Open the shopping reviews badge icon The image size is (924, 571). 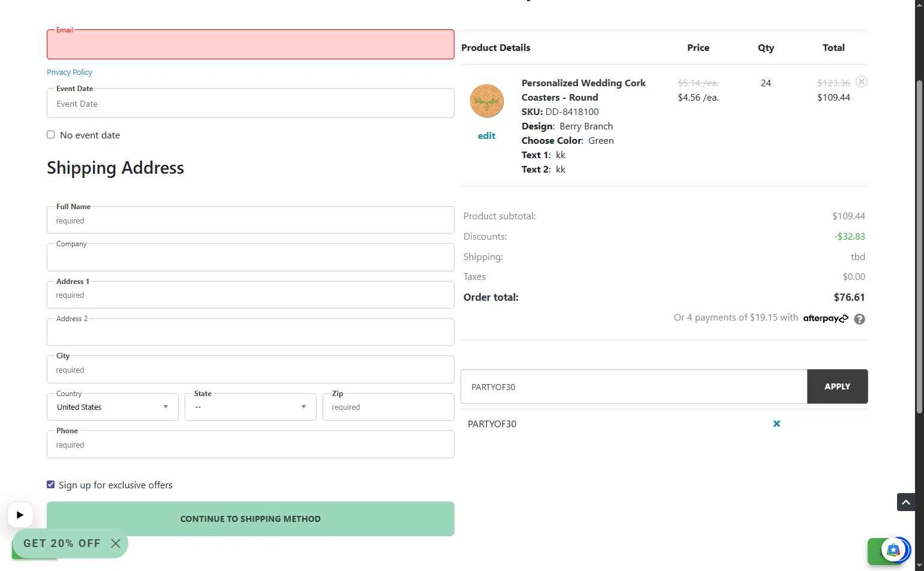pyautogui.click(x=894, y=550)
